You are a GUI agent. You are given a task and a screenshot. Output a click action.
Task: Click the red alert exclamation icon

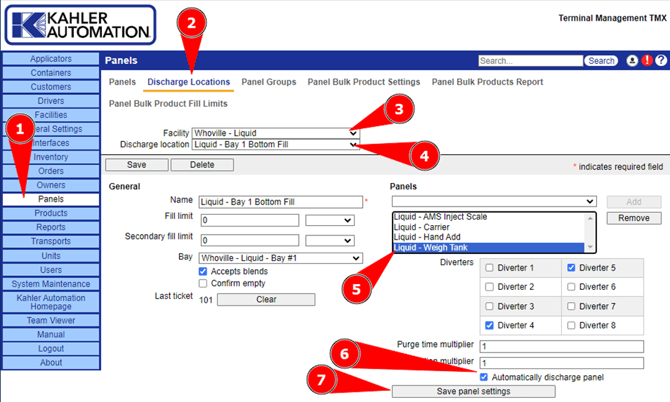click(647, 61)
